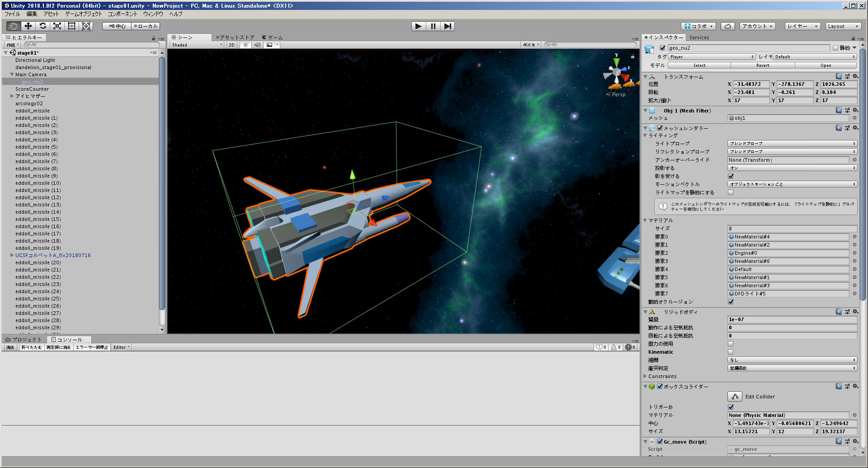This screenshot has width=868, height=468.
Task: Click the Revert model button
Action: (763, 66)
